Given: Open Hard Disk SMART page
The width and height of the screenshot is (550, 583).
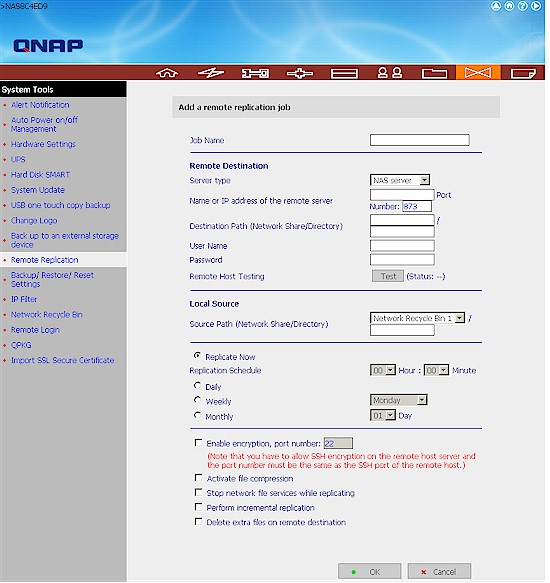Looking at the screenshot, I should point(40,175).
